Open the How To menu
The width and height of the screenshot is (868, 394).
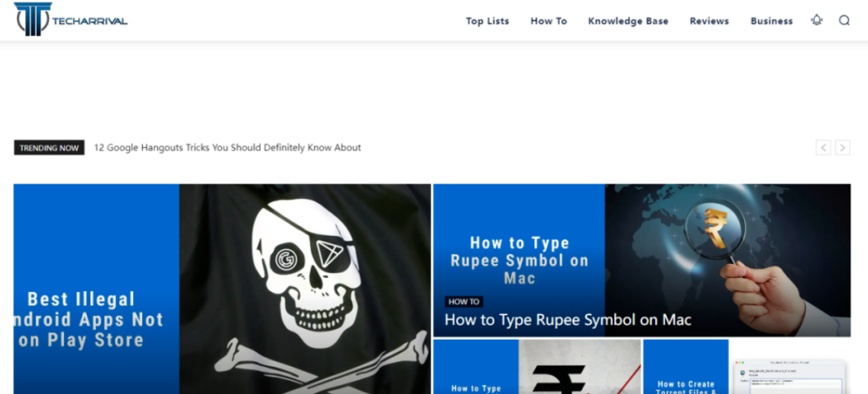[x=549, y=21]
